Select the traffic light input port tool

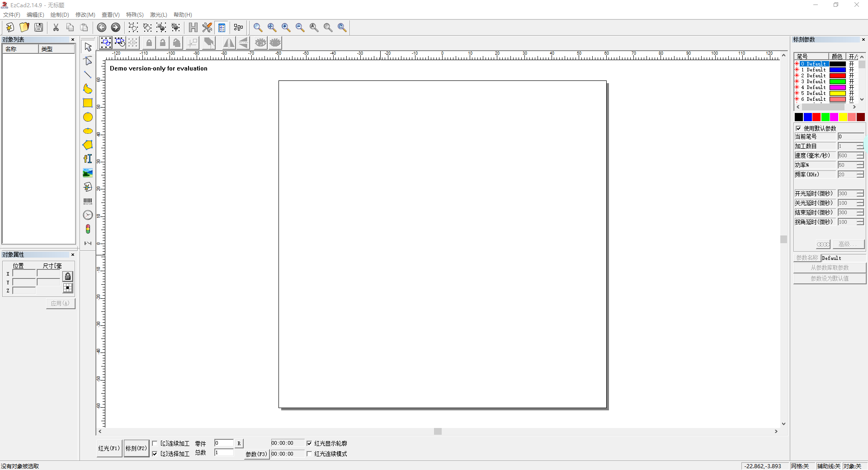(88, 229)
